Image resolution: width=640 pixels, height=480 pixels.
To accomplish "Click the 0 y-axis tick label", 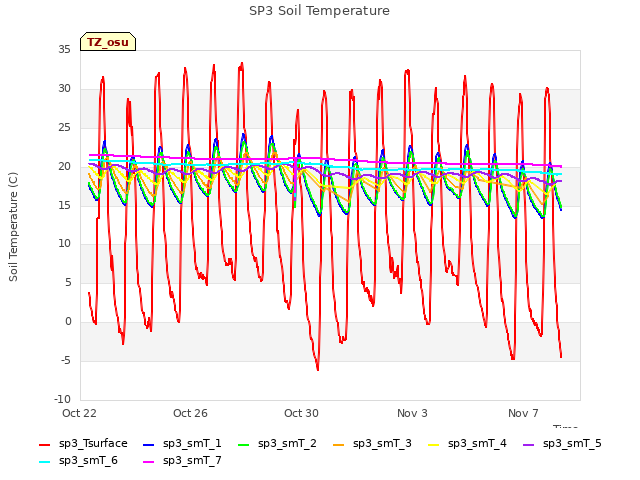I will click(68, 322).
